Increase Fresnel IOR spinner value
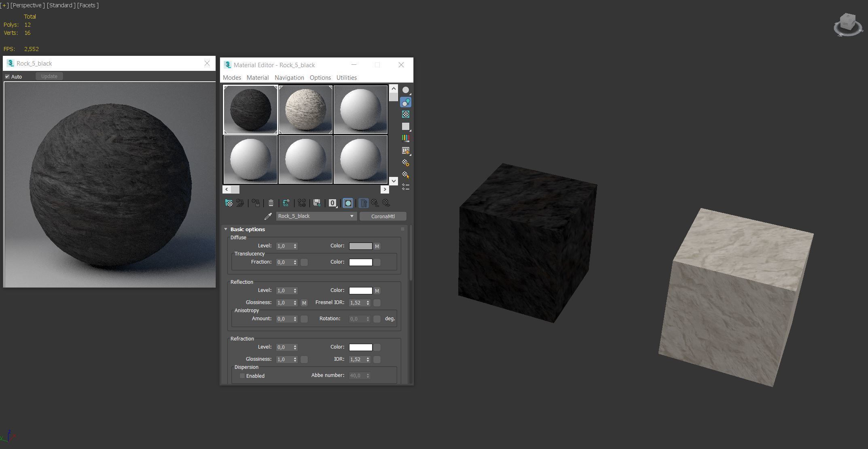 pyautogui.click(x=368, y=301)
